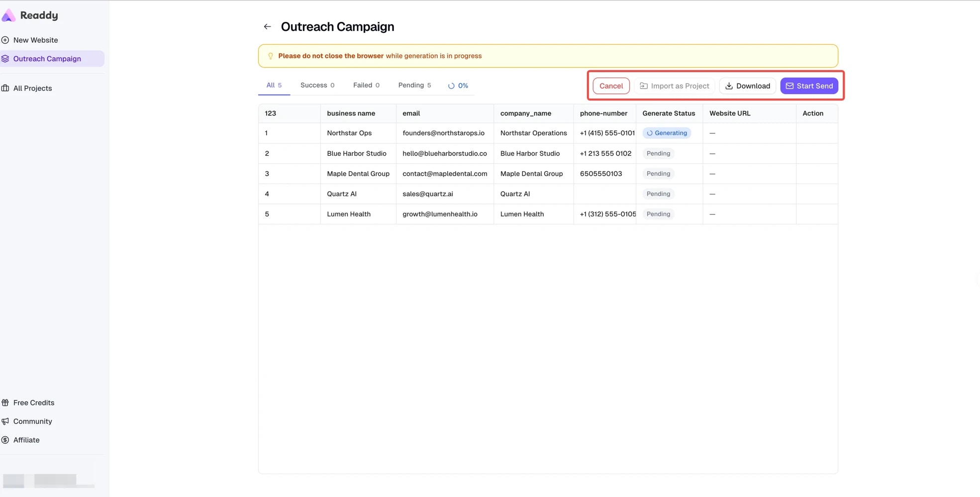The width and height of the screenshot is (980, 497).
Task: Click Import as Project button
Action: coord(675,86)
